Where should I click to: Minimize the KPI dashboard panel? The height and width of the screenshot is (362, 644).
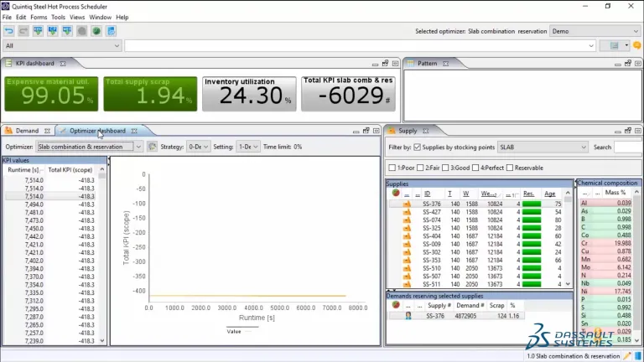(x=375, y=64)
